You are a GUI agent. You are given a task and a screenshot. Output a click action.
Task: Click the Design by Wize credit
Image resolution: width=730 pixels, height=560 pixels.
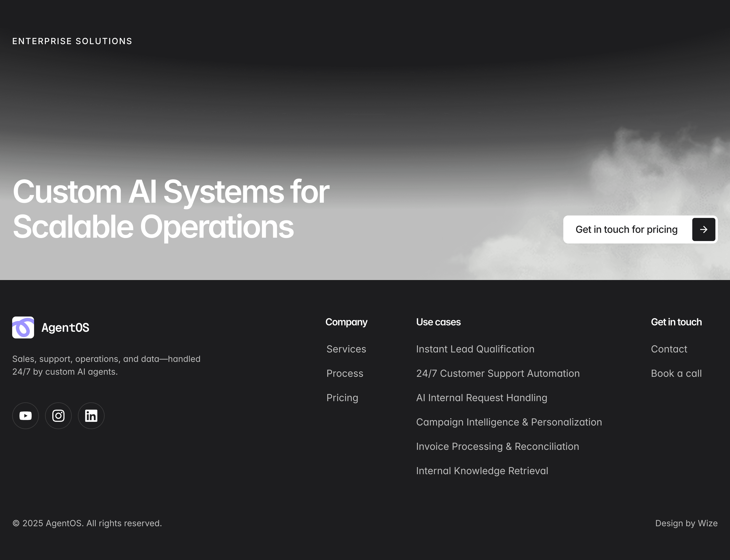[x=686, y=523]
